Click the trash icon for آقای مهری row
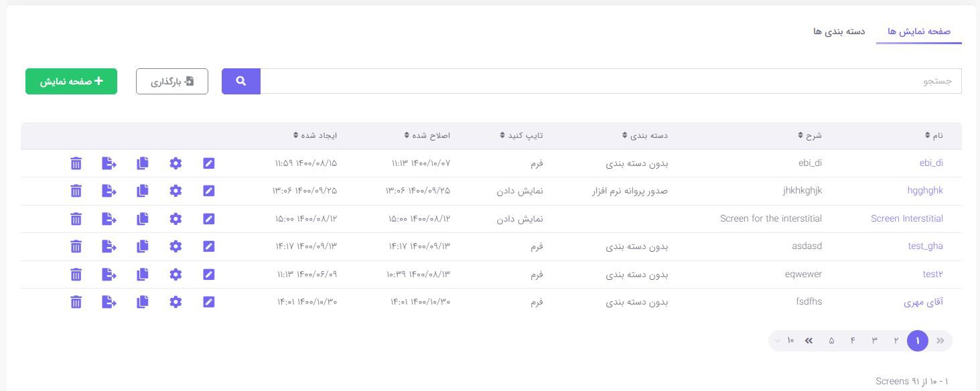This screenshot has width=980, height=391. click(x=76, y=302)
